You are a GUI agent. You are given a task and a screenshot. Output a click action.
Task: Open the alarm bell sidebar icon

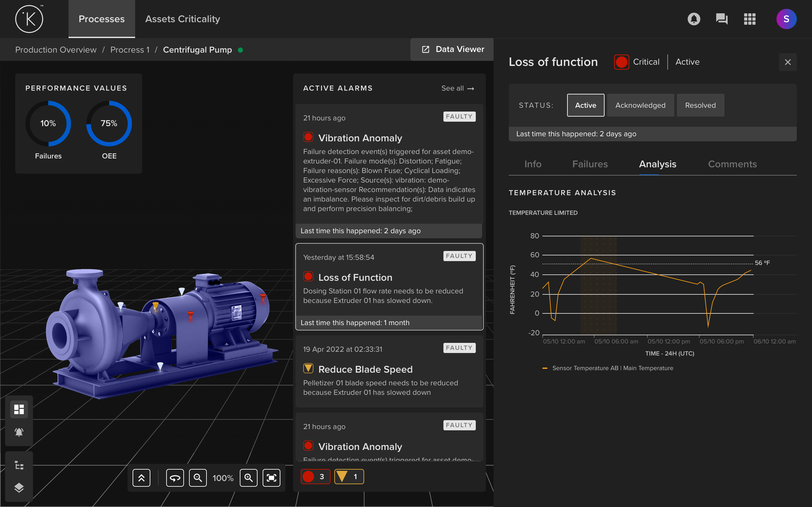19,432
